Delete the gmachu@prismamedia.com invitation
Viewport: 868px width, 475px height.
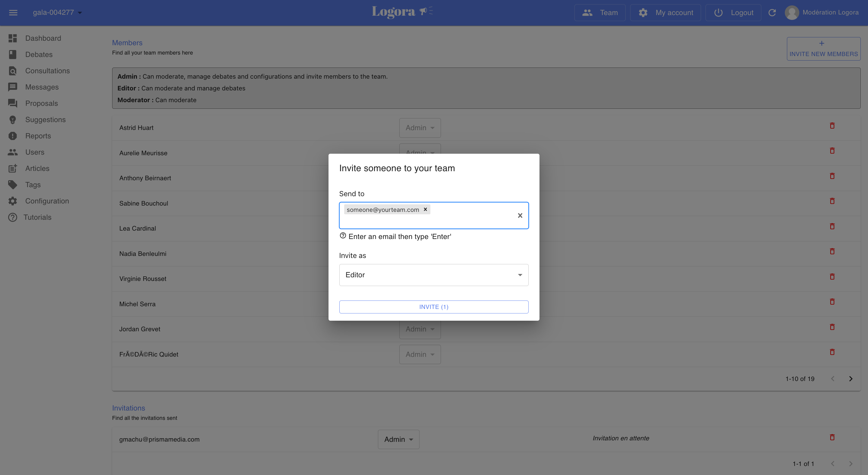[x=832, y=437]
